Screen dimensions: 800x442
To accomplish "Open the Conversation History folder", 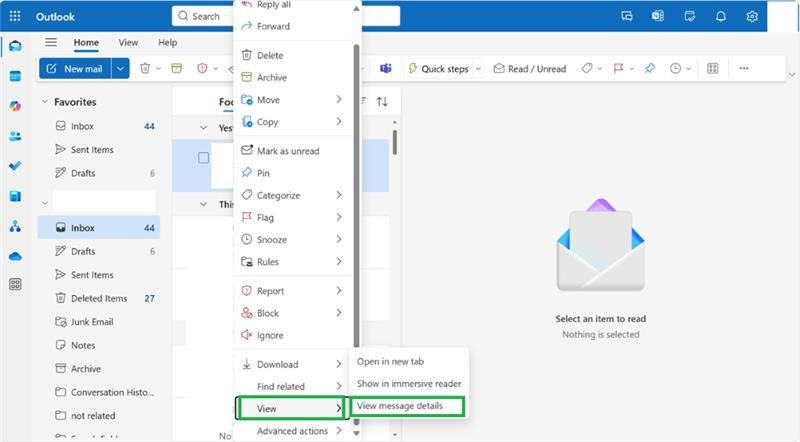I will [x=98, y=392].
